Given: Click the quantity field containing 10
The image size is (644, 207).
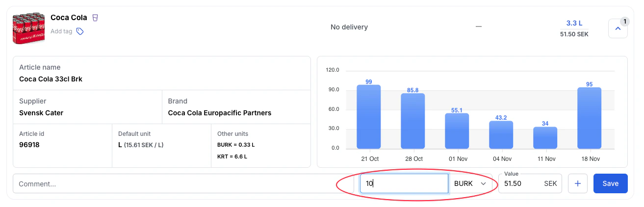Looking at the screenshot, I should pyautogui.click(x=404, y=183).
